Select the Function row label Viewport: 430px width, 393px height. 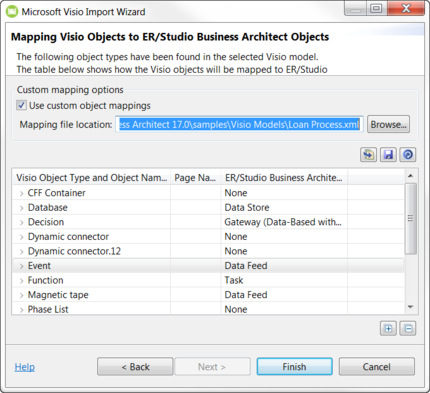point(45,280)
